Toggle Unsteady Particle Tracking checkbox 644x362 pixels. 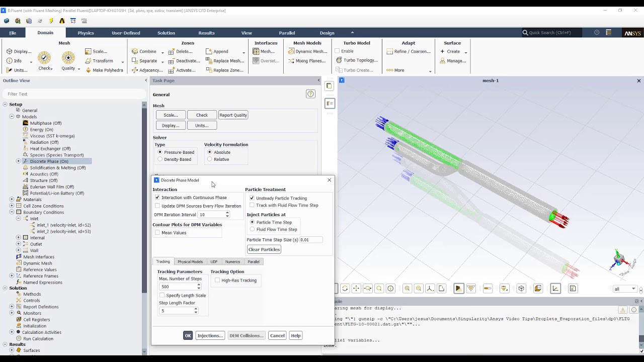[x=252, y=198]
